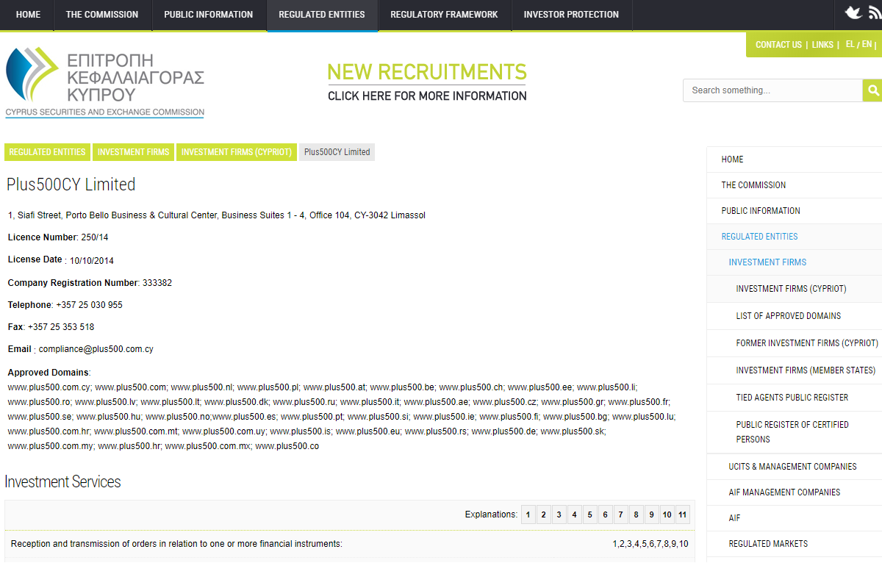Open explanation number 10
The image size is (882, 588).
(x=667, y=514)
